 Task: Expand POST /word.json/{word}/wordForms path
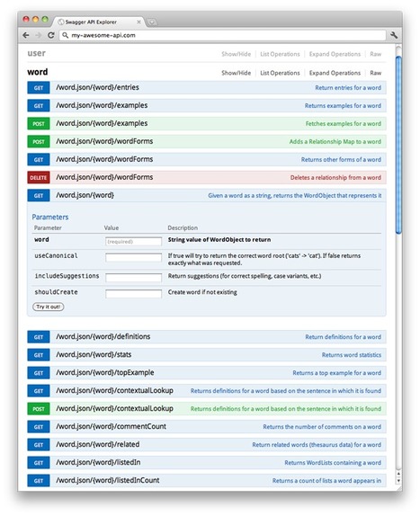click(x=104, y=141)
